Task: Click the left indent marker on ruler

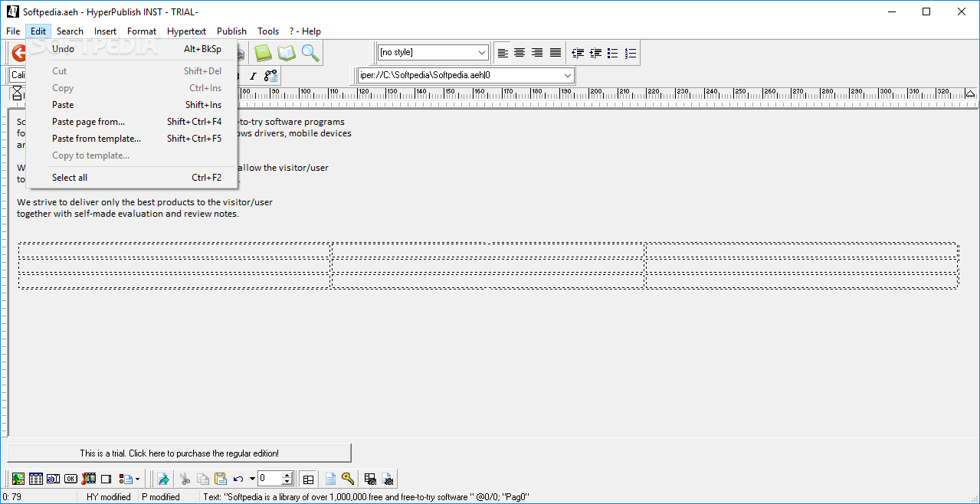Action: [17, 93]
